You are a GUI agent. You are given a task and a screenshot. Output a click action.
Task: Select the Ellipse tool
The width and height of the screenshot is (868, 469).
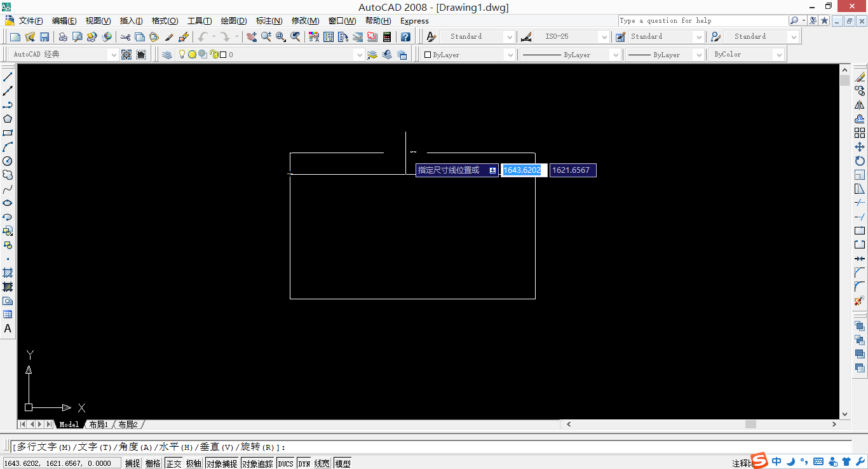tap(8, 203)
